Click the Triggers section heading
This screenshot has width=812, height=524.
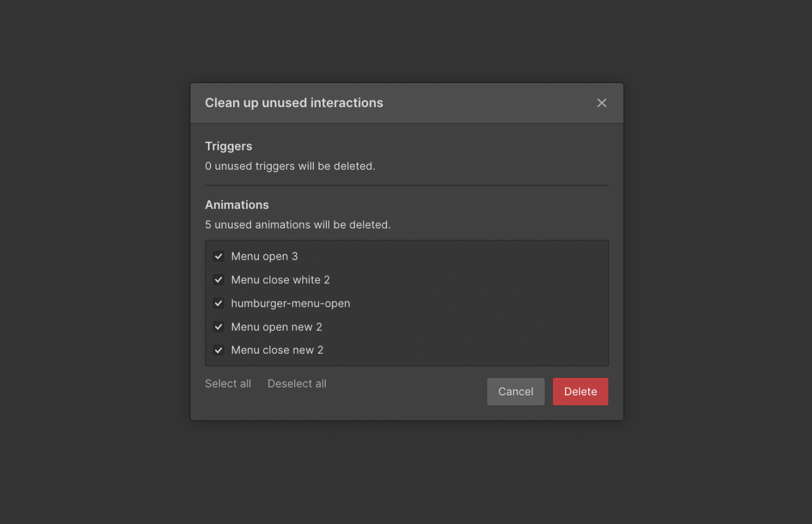pyautogui.click(x=229, y=146)
